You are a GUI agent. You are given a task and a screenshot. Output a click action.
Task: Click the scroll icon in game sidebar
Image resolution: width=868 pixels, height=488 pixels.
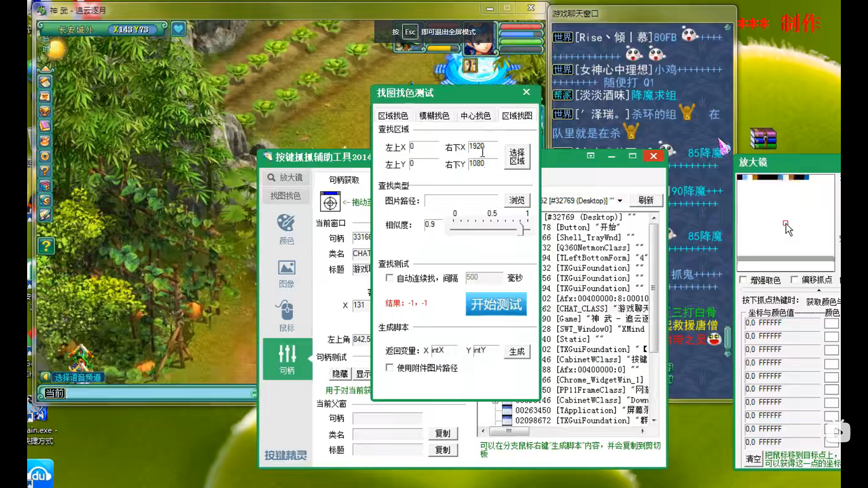click(x=45, y=82)
